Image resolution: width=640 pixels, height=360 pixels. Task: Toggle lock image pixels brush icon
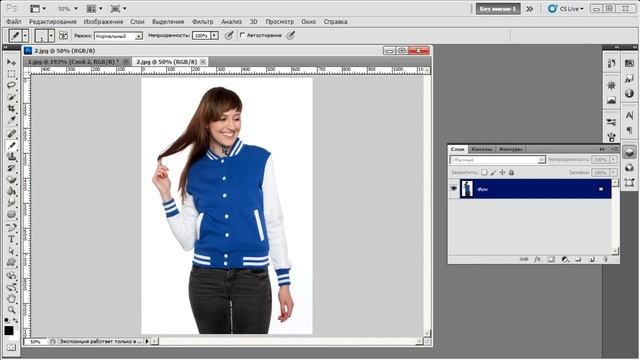(493, 172)
